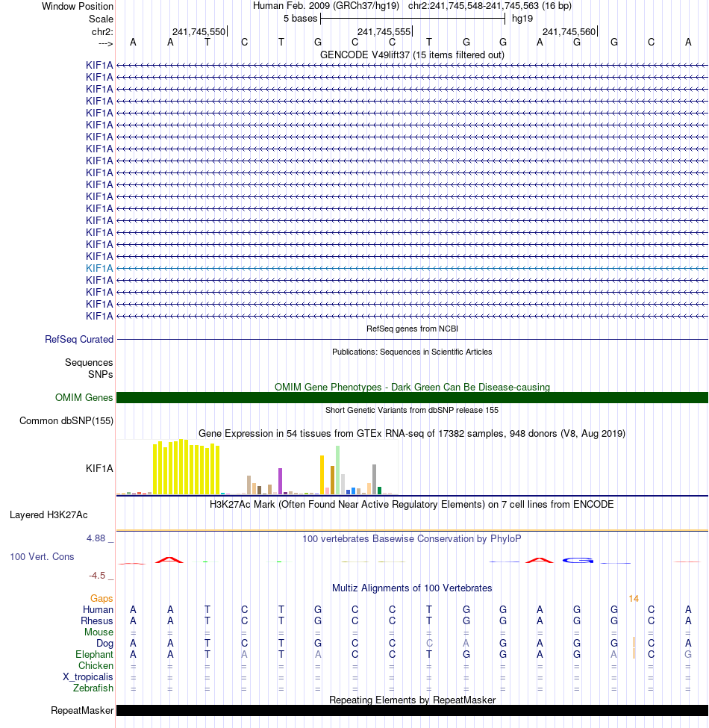Click the Scale label
The height and width of the screenshot is (728, 709).
pos(101,19)
